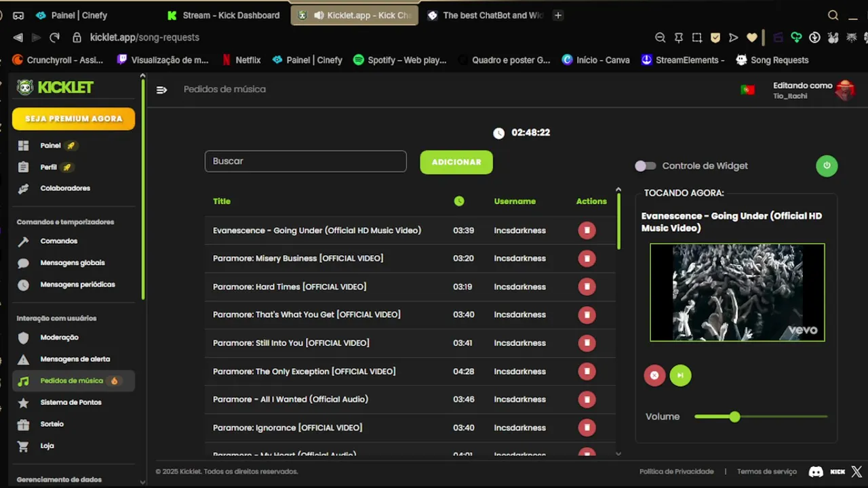The image size is (868, 488).
Task: Skip to the next song
Action: [680, 375]
